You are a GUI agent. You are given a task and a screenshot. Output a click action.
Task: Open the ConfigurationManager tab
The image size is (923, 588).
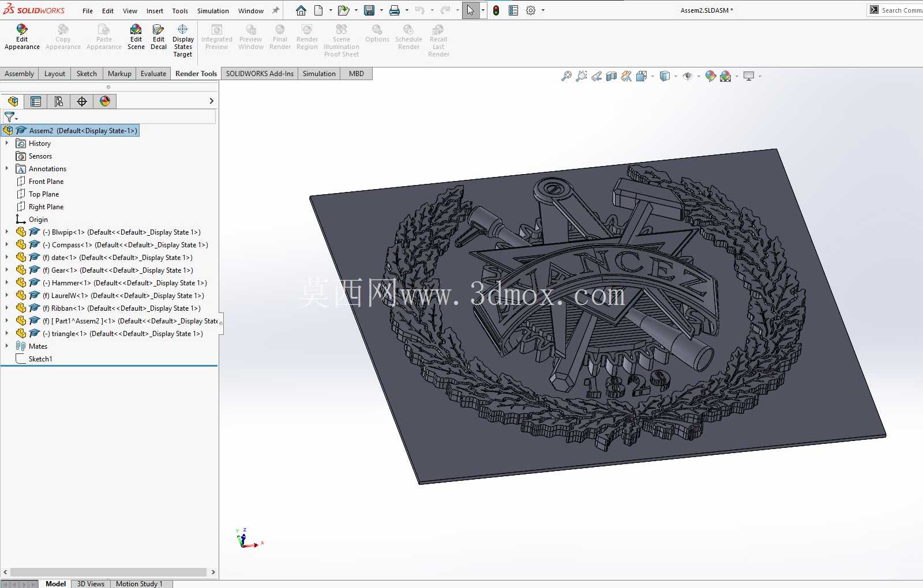(59, 101)
